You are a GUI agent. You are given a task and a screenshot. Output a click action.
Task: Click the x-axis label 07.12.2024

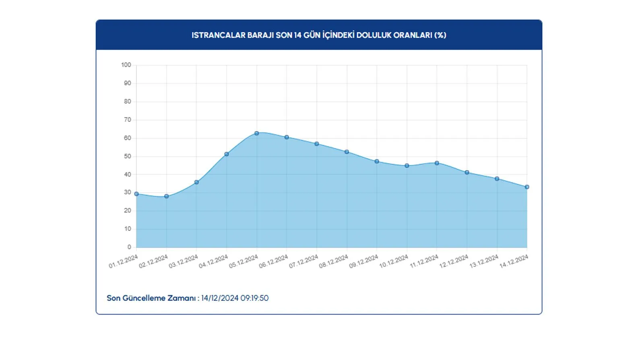(303, 261)
